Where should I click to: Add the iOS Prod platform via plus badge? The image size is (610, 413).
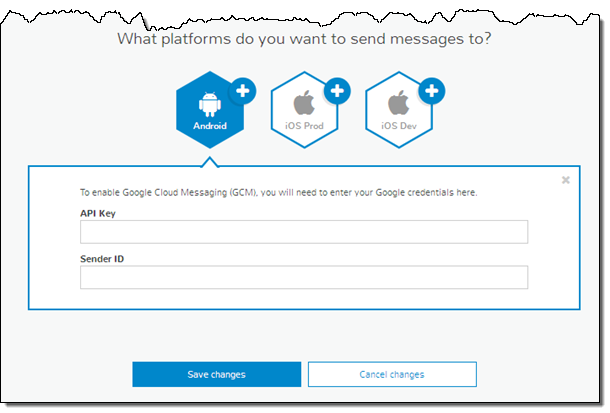click(337, 91)
